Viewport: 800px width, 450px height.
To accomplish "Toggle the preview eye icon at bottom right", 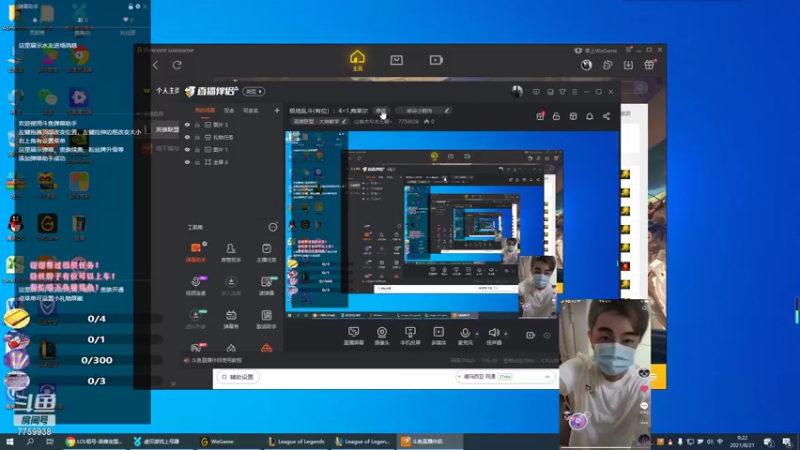I will click(547, 335).
